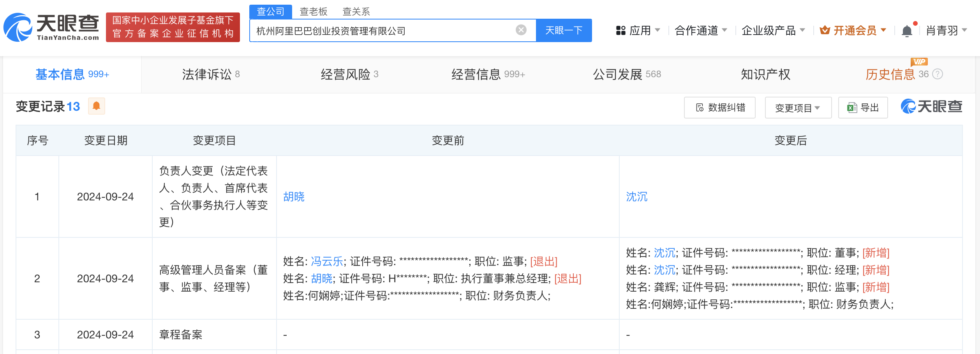Expand the 应用 dropdown menu

pos(657,30)
